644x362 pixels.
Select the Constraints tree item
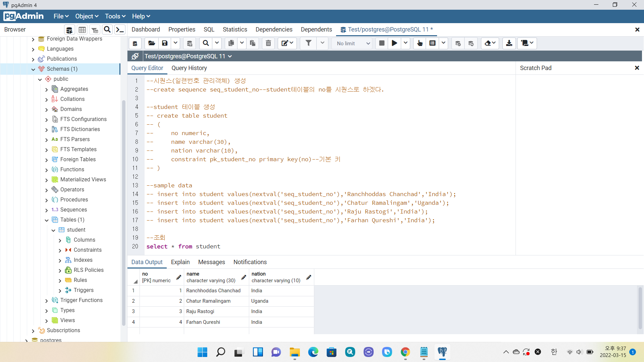pyautogui.click(x=87, y=250)
